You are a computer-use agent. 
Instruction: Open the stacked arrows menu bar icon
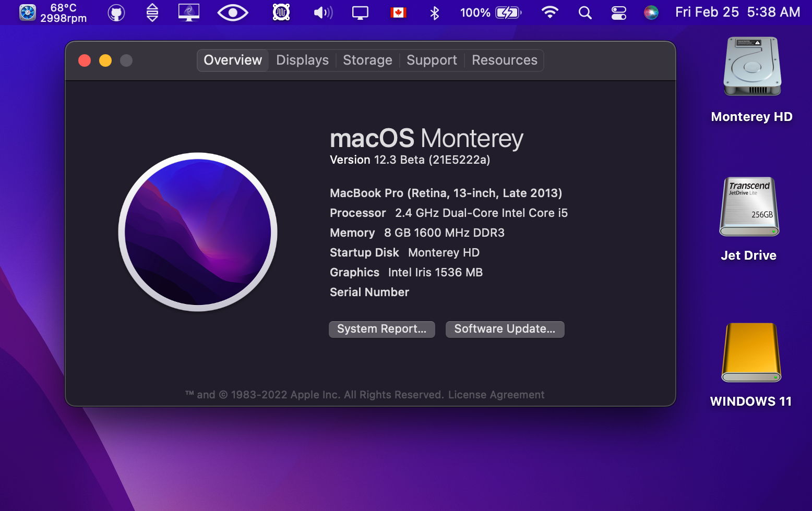point(152,13)
